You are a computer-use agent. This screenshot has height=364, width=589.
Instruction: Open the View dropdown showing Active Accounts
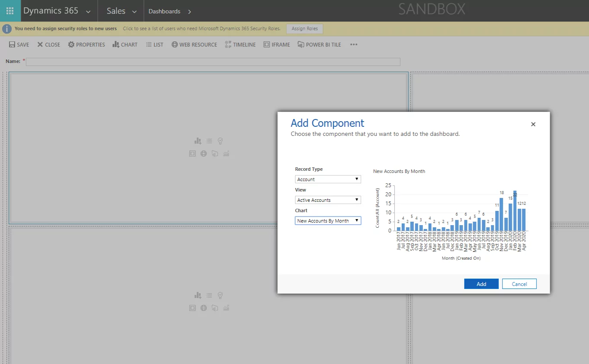328,200
